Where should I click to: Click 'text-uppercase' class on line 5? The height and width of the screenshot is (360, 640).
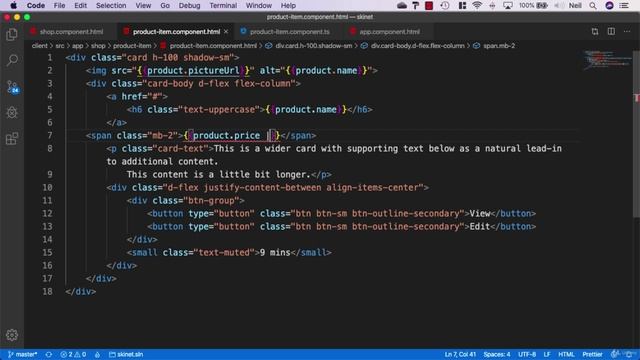tap(219, 109)
